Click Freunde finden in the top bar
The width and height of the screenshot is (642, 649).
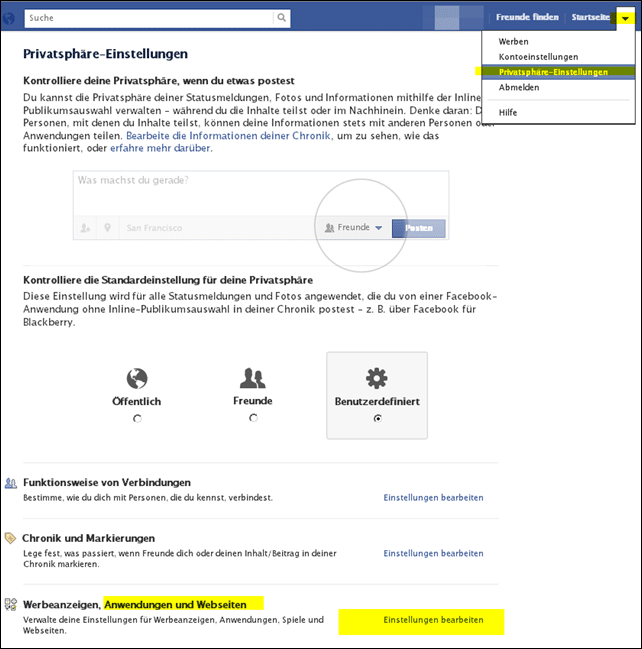coord(527,17)
